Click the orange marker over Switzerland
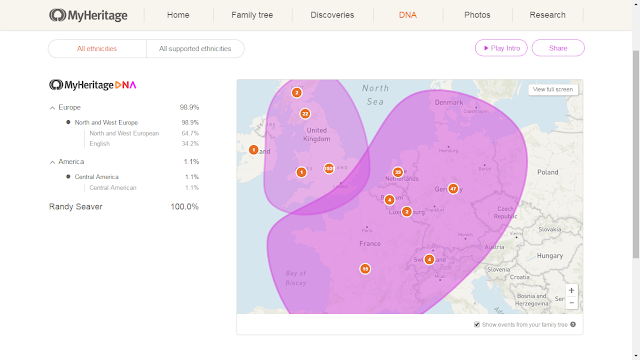 [429, 259]
